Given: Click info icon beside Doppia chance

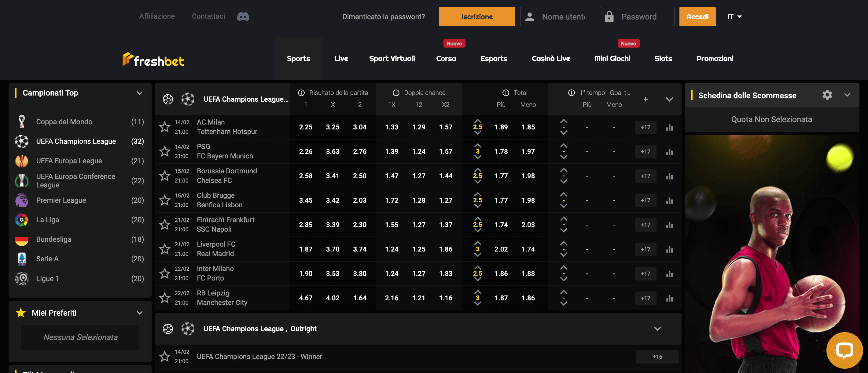Looking at the screenshot, I should click(x=396, y=92).
